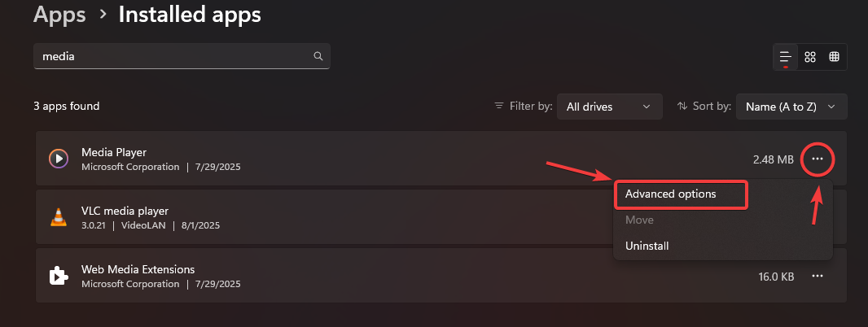Click the Web Media Extensions icon
Viewport: 868px width, 327px height.
(59, 276)
